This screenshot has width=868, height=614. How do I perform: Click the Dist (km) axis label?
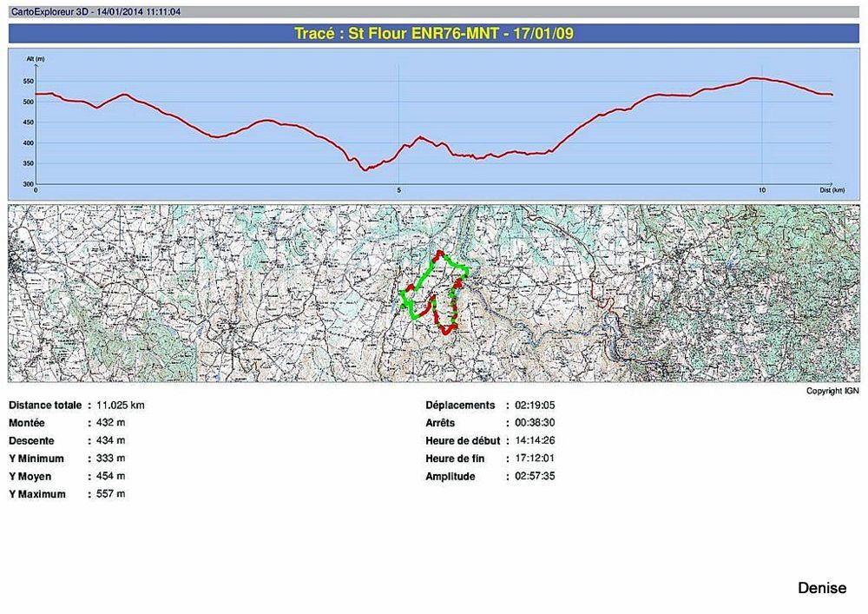click(832, 188)
